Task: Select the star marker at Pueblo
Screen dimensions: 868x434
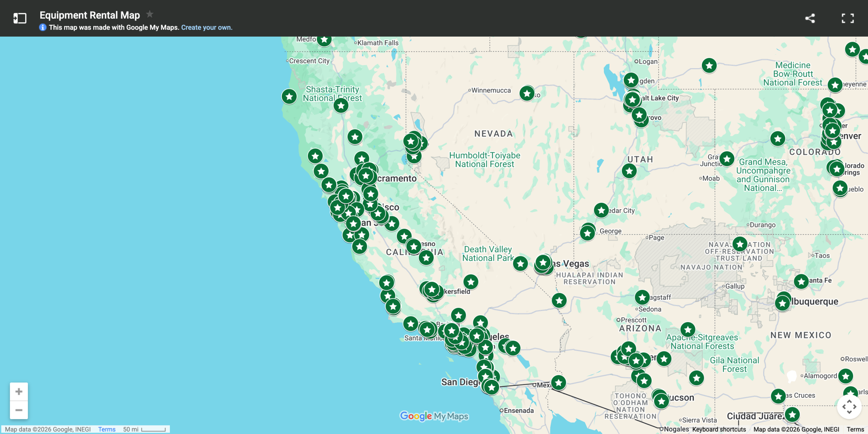Action: (840, 188)
